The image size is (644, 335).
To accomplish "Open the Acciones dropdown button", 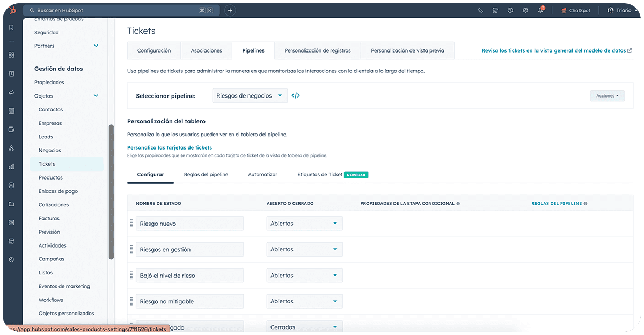I will pos(607,96).
